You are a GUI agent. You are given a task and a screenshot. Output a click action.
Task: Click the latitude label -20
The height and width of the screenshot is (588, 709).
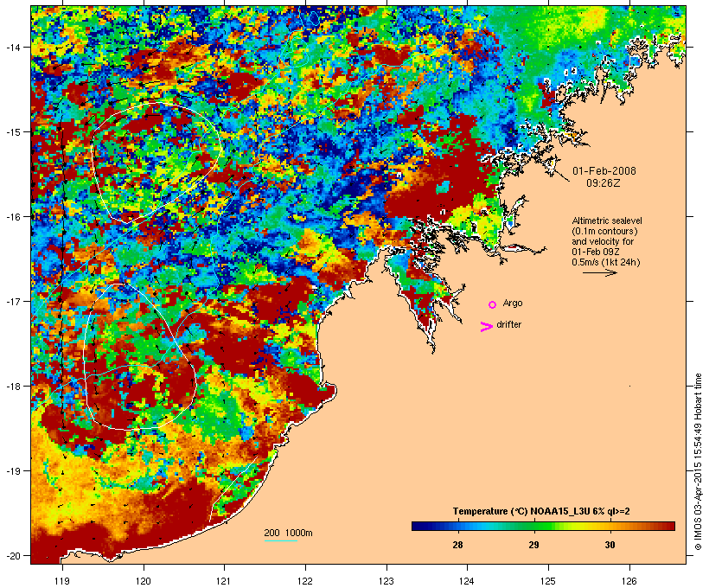click(x=12, y=555)
